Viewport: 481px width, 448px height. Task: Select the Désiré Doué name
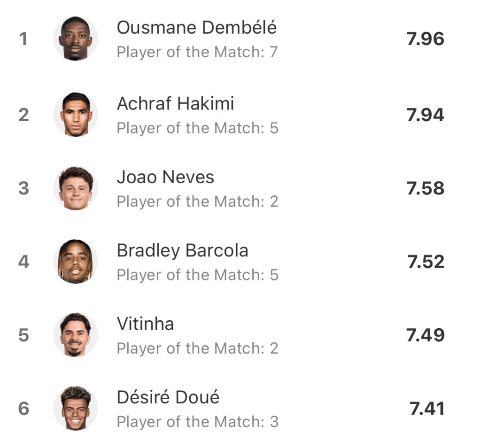coord(168,397)
